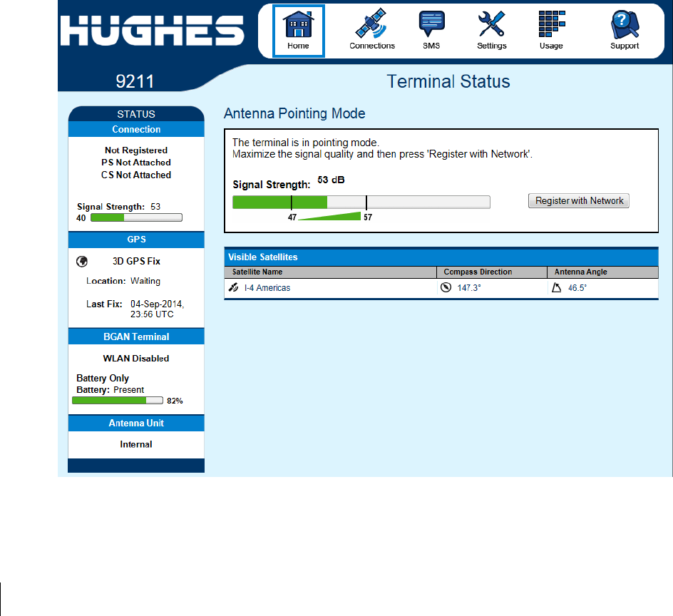This screenshot has height=616, width=673.
Task: Click the Connection status header
Action: (x=136, y=129)
